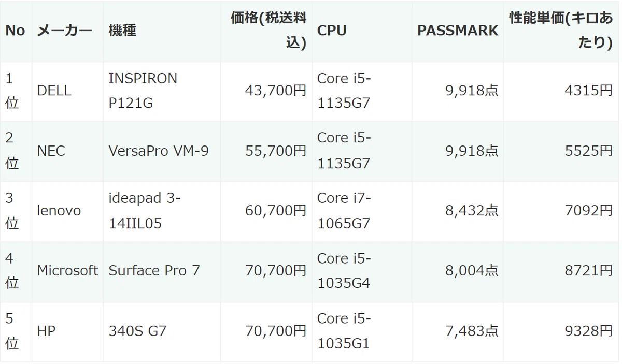The width and height of the screenshot is (622, 364).
Task: Select the 8,004点 PASSMARK score cell
Action: click(x=458, y=271)
